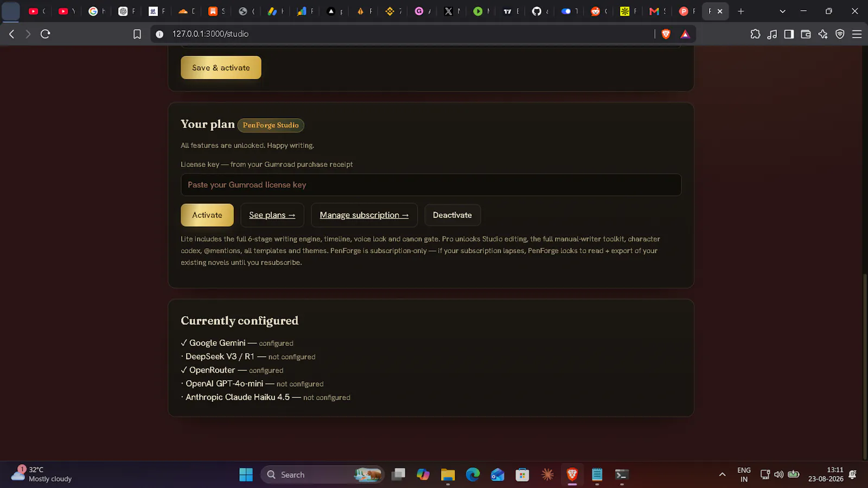The image size is (868, 488).
Task: Click the PenForge Studio plan badge
Action: 271,125
